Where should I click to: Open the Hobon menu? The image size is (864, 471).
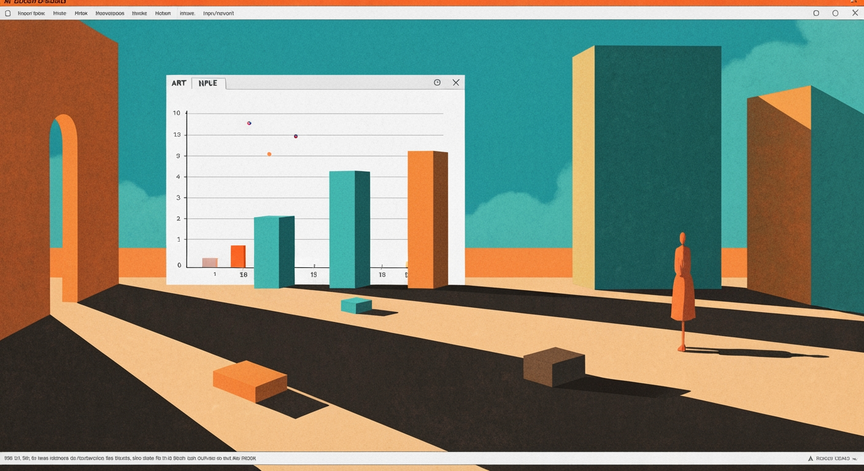(x=163, y=13)
